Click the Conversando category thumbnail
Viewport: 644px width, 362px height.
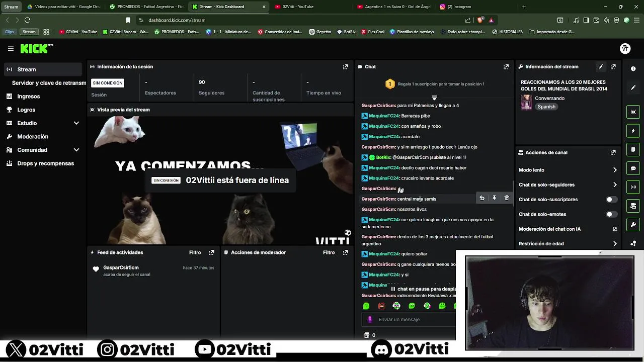coord(526,102)
